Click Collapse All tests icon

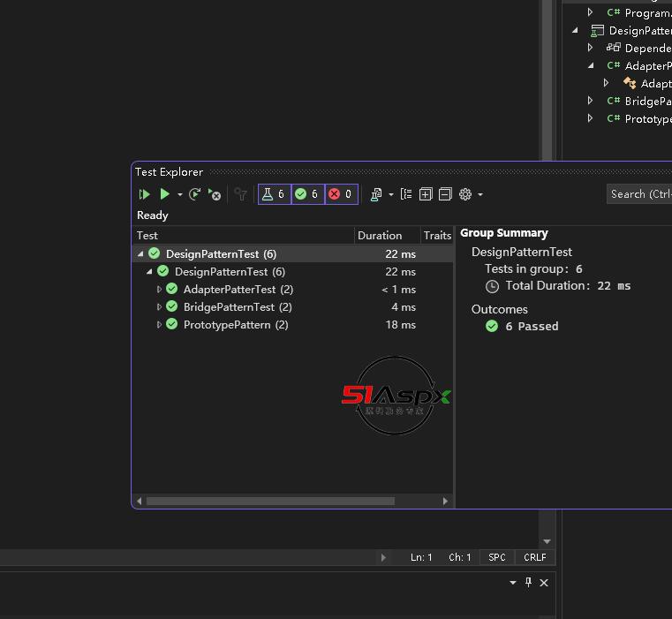pos(445,194)
